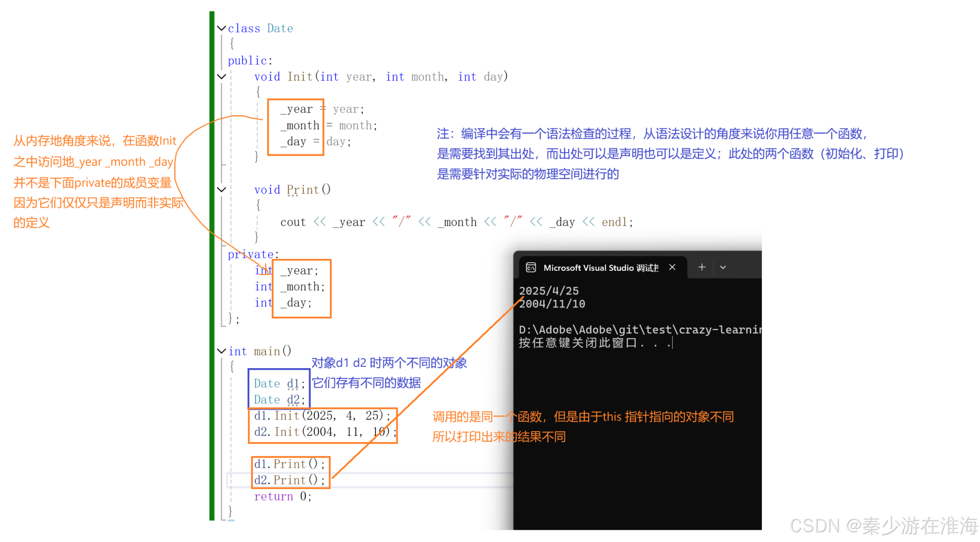The image size is (980, 542).
Task: Open the terminal profile dropdown arrow
Action: coord(723,268)
